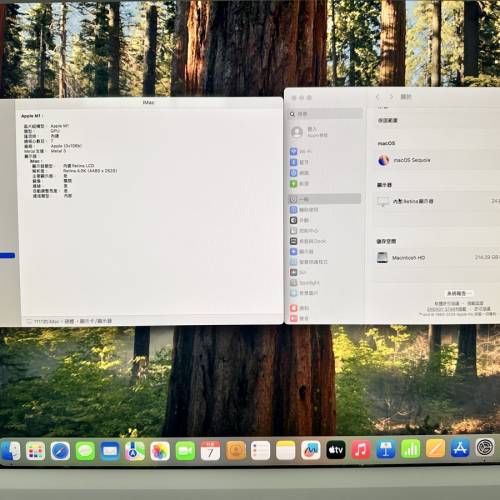Screen dimensions: 500x500
Task: Click the macOS Sequoia row
Action: [436, 160]
